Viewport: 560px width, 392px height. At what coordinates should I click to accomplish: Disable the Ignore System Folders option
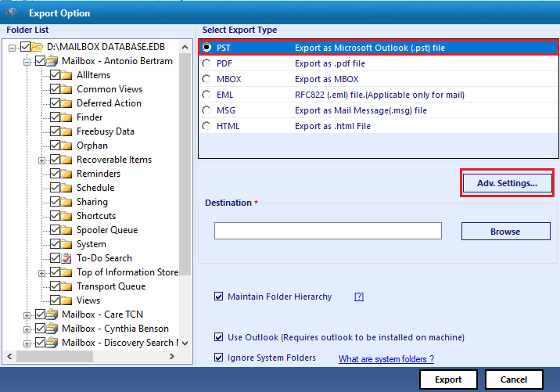[x=218, y=358]
